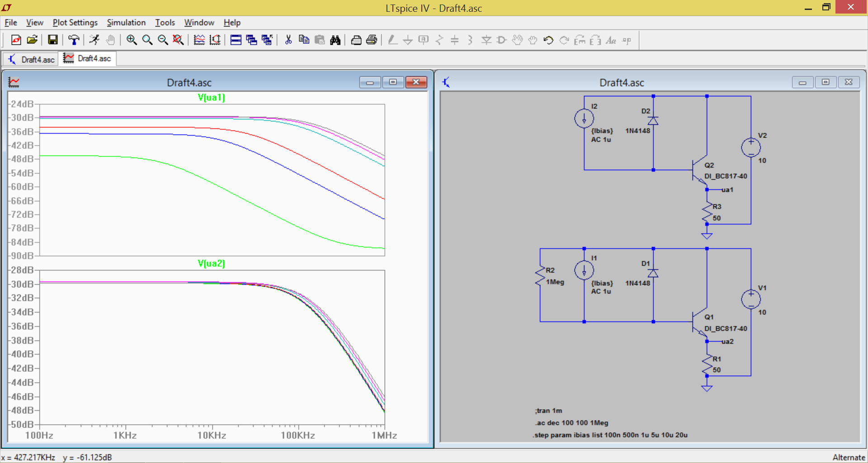Click the Paste clipboard icon
The image size is (868, 463).
320,40
